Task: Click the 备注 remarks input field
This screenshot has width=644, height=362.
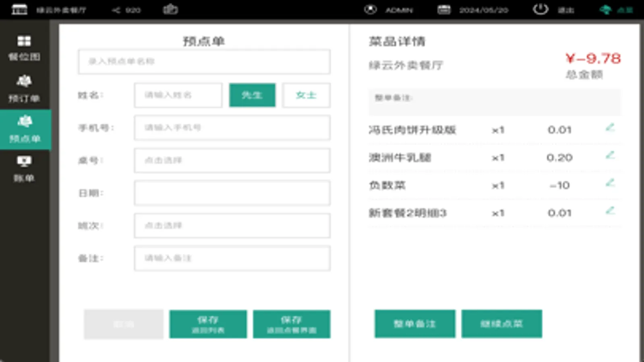Action: tap(232, 258)
